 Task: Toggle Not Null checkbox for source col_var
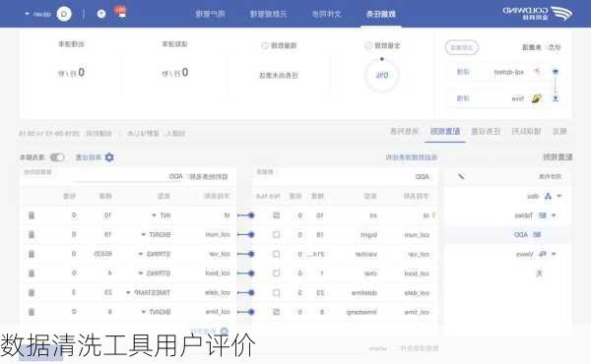point(276,254)
